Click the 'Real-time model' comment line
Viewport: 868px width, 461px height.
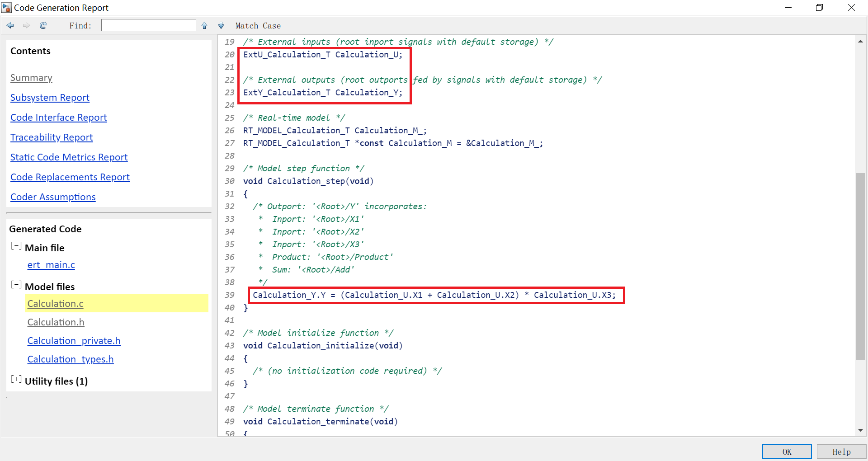294,118
